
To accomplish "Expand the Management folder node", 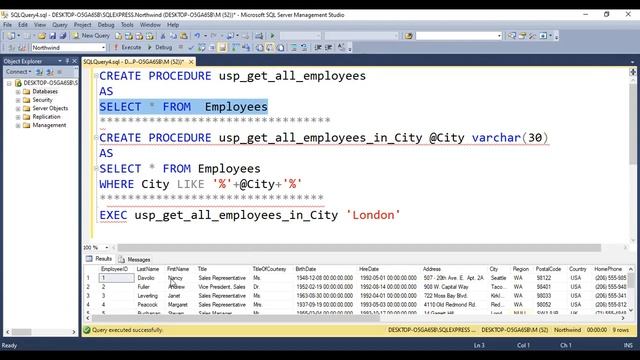I will 18,125.
